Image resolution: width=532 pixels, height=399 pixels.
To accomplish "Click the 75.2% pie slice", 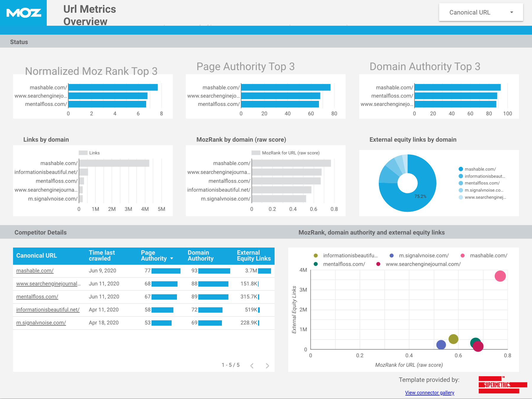I will point(420,196).
